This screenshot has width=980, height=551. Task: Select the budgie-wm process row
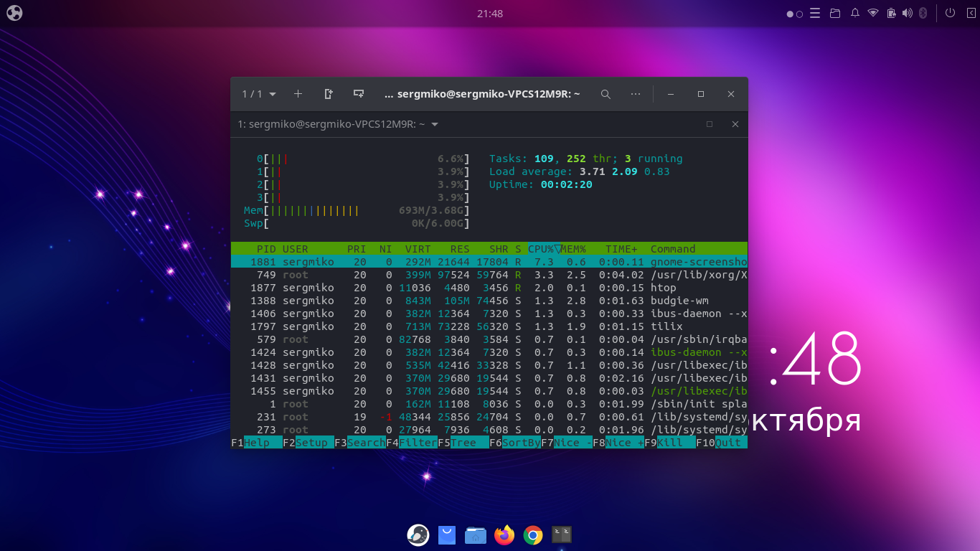(x=488, y=301)
